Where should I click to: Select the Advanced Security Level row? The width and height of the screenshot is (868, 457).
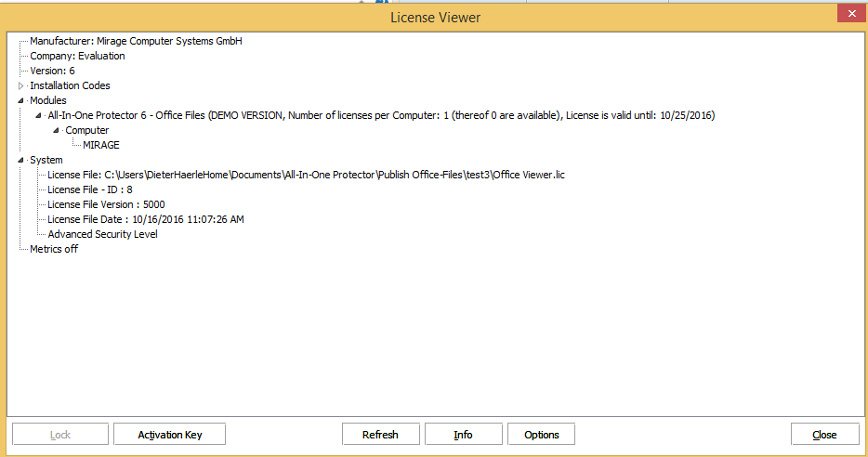[102, 235]
